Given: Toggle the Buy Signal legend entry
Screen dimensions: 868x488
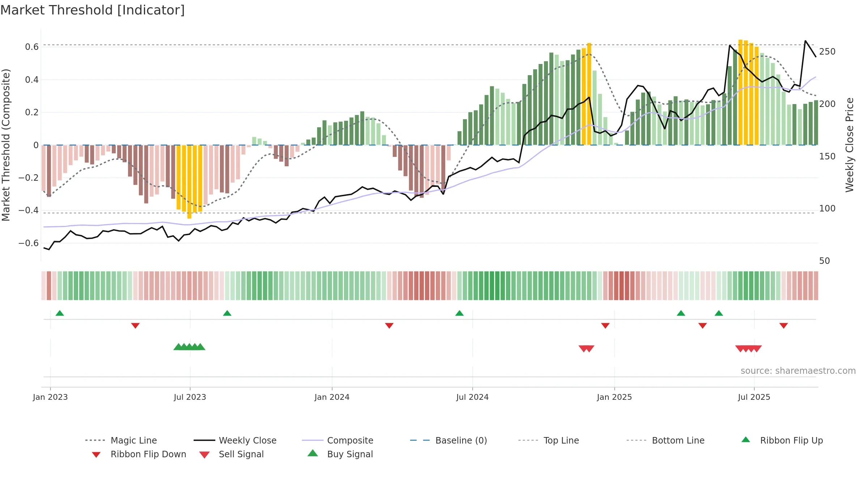Looking at the screenshot, I should click(x=340, y=454).
